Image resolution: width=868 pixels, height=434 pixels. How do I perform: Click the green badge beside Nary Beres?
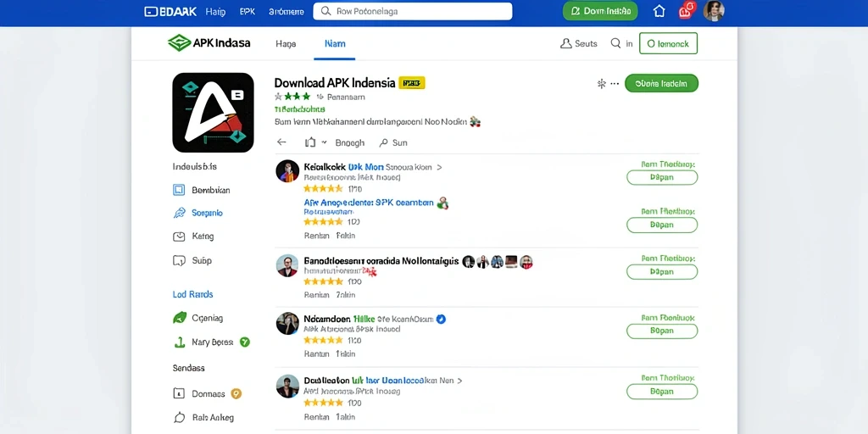pos(245,342)
